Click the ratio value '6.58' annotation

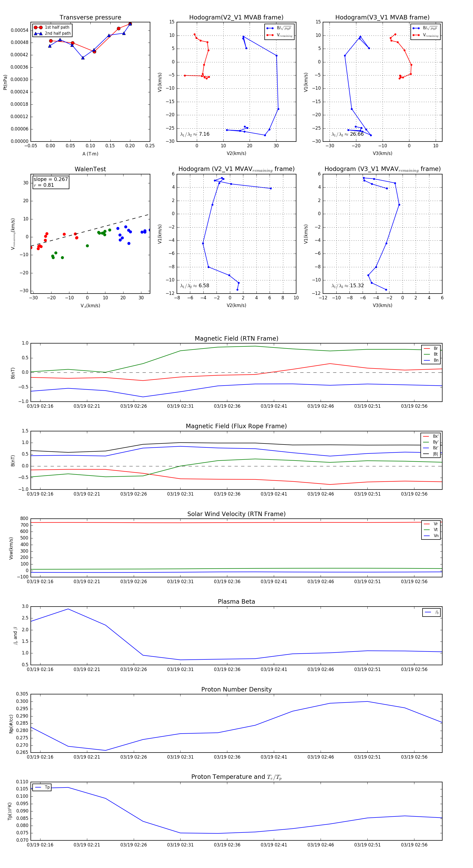204,286
